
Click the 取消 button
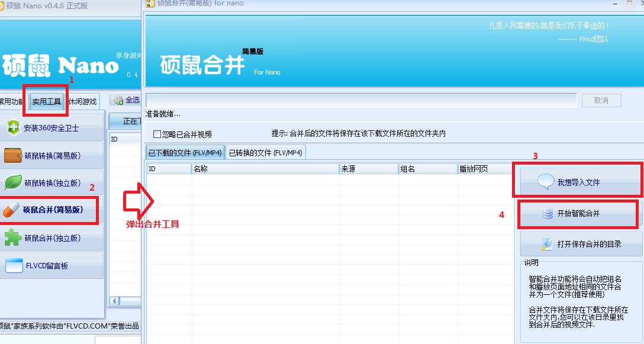point(601,100)
